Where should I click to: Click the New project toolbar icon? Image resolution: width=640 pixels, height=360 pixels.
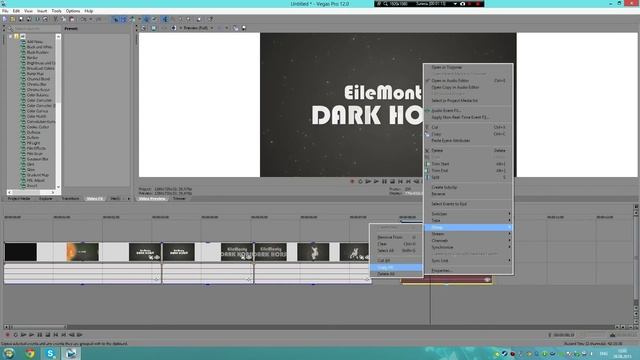pos(5,19)
